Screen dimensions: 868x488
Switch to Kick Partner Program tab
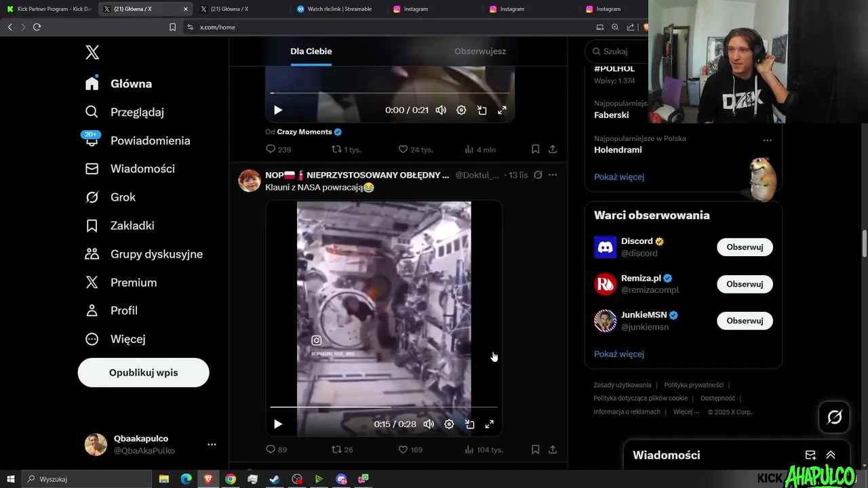coord(48,9)
